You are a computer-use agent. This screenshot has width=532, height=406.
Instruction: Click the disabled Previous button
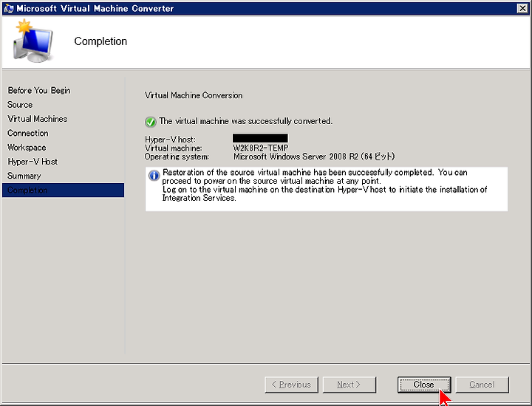(x=291, y=385)
